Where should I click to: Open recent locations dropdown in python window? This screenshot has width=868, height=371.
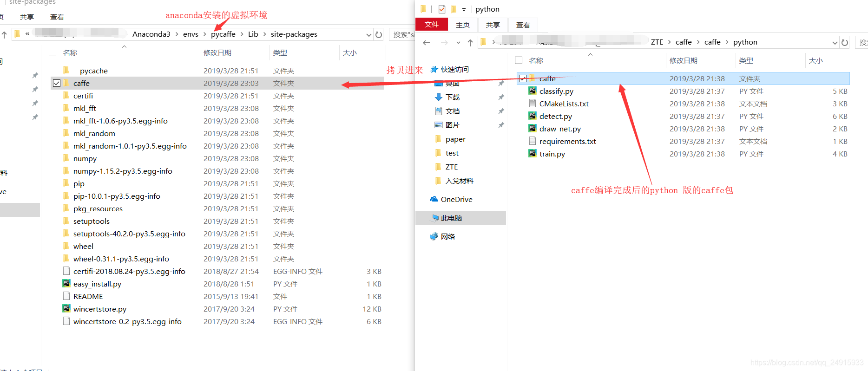(458, 43)
